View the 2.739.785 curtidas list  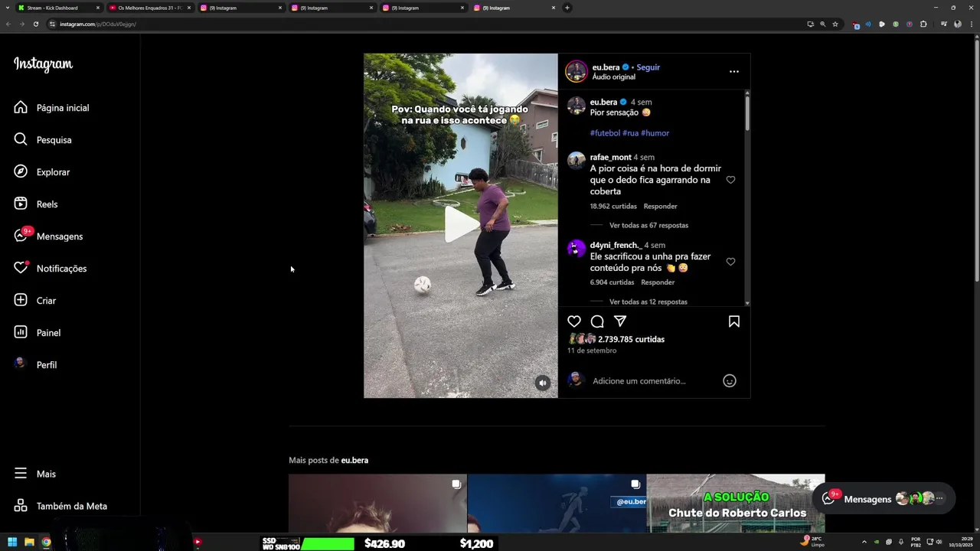coord(631,339)
